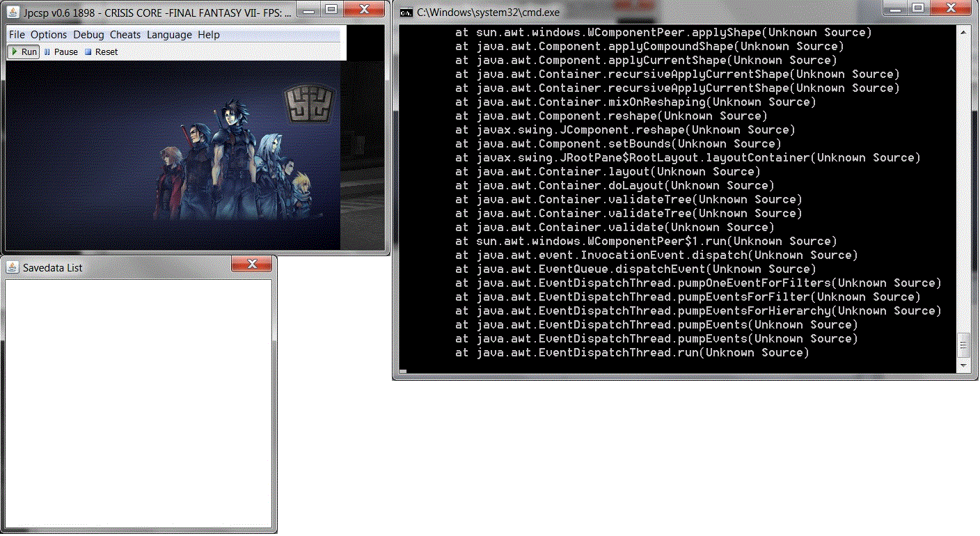
Task: Close the cmd.exe console window
Action: [950, 8]
